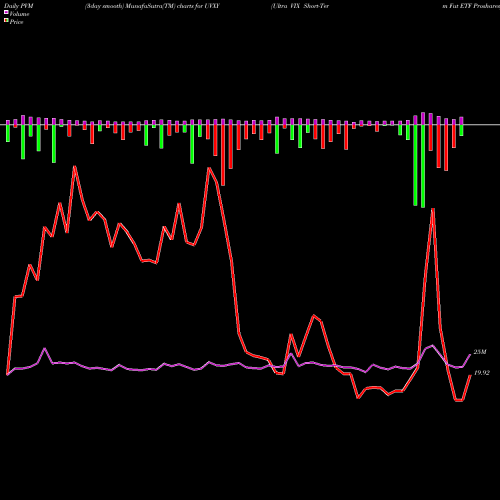Click the 19.92 price value label
Image resolution: width=500 pixels, height=500 pixels.
tap(482, 373)
